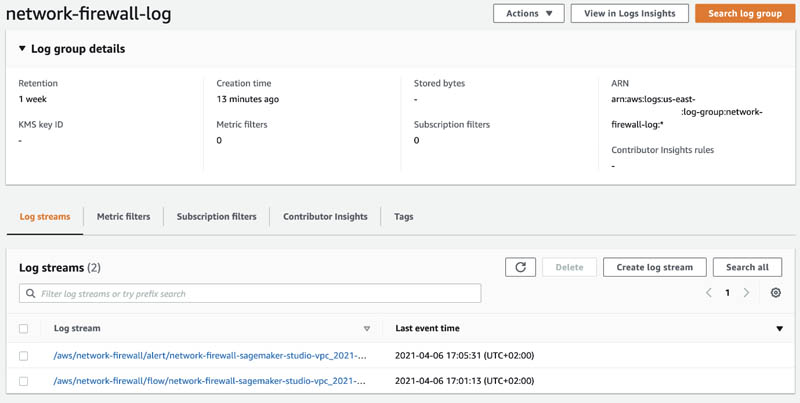Open the Contributor Insights tab
Screen dimensions: 800x403
(x=325, y=217)
